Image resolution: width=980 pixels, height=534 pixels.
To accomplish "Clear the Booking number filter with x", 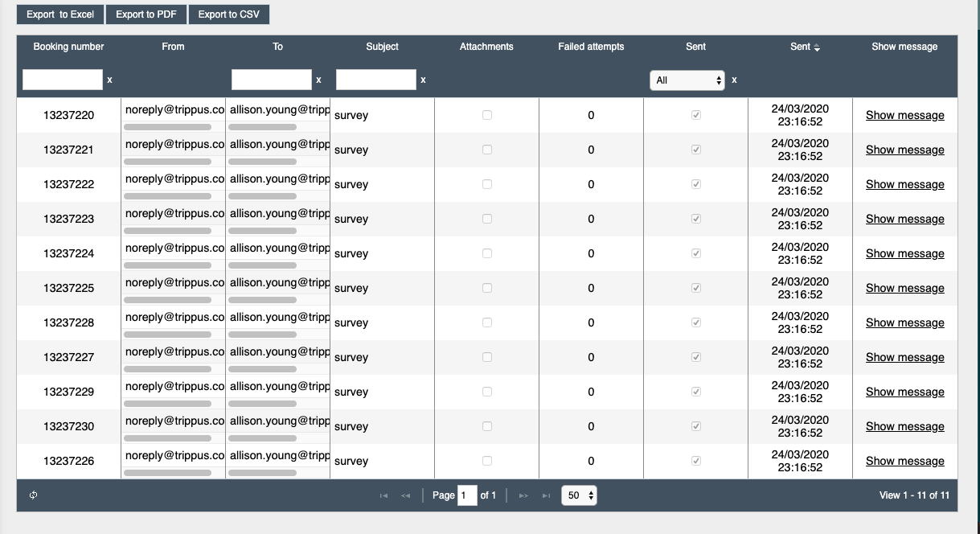I will click(x=109, y=80).
